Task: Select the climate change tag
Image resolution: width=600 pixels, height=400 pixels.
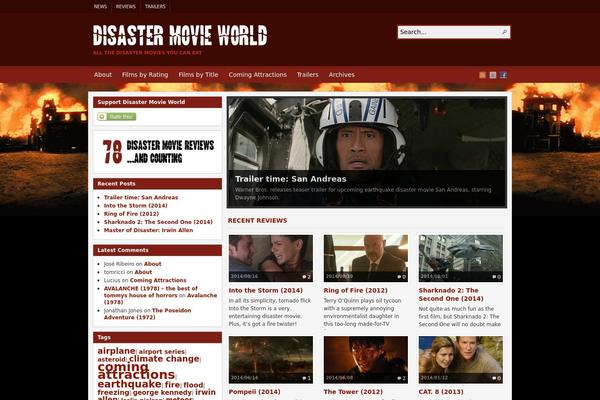Action: [x=164, y=359]
